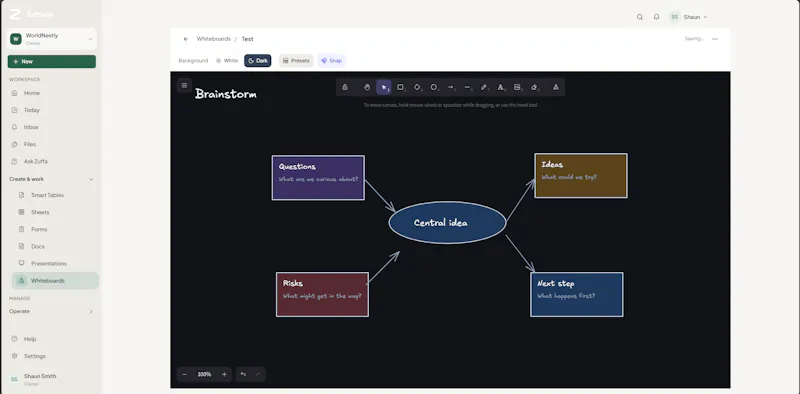Click the New button

point(52,61)
